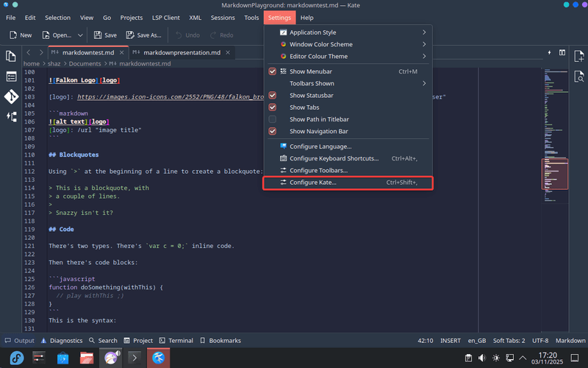Change the en_GB dictionary language
Screen dimensions: 588x368
click(x=477, y=341)
